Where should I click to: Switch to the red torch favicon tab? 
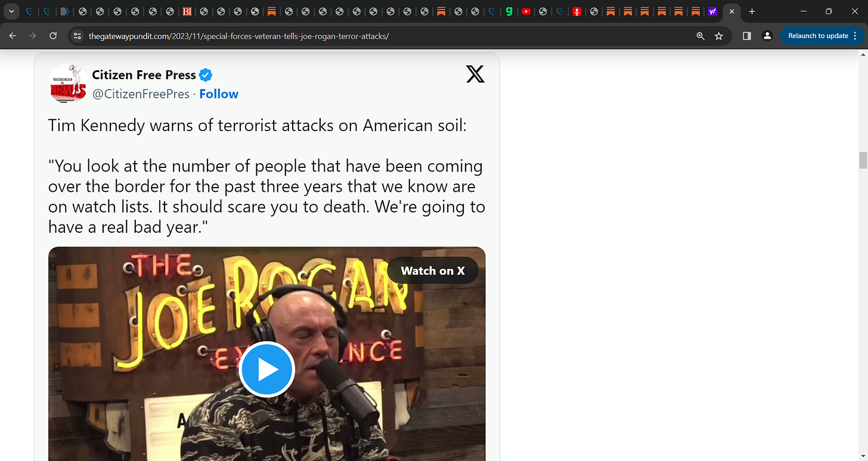pyautogui.click(x=576, y=11)
